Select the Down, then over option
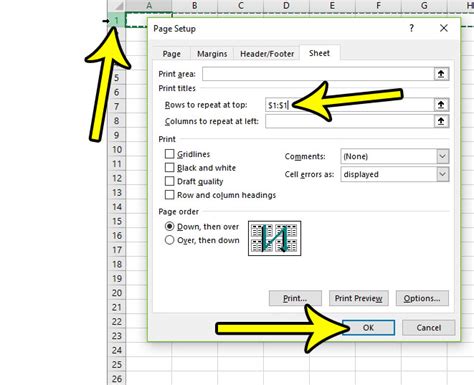Image resolution: width=474 pixels, height=385 pixels. coord(169,227)
